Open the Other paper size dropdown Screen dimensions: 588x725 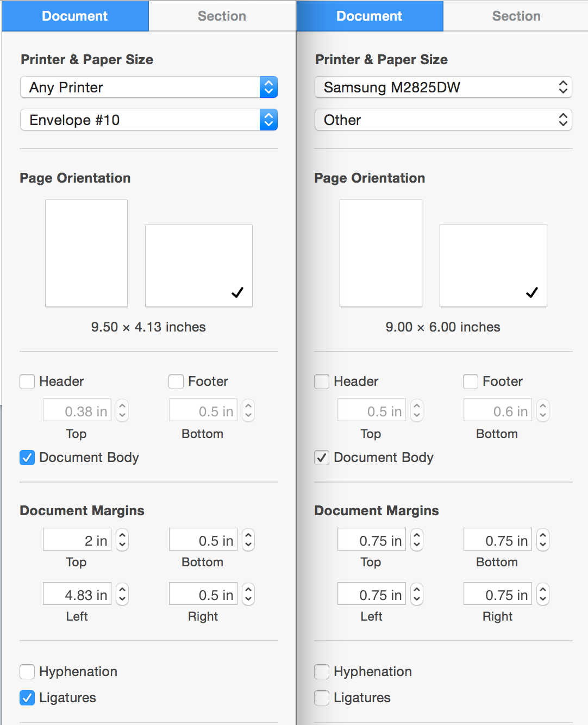pyautogui.click(x=443, y=120)
